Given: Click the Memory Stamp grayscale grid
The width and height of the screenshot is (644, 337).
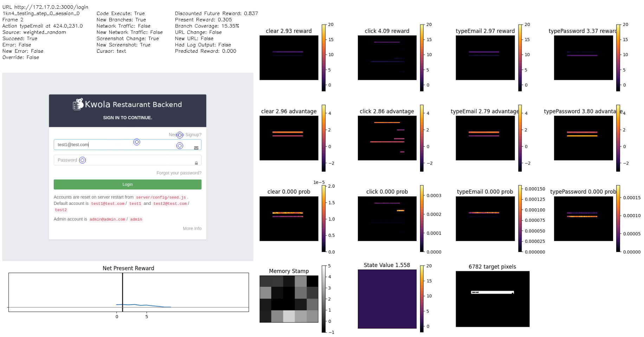Looking at the screenshot, I should pyautogui.click(x=289, y=299).
